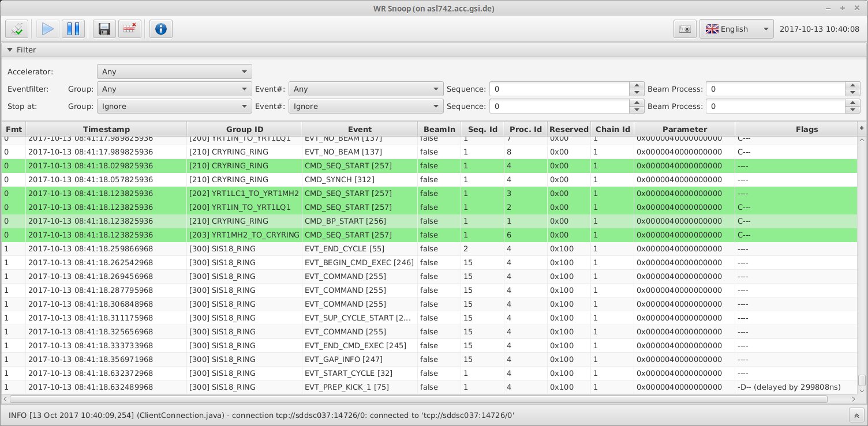The image size is (868, 426).
Task: Click the Stop at Sequence input field
Action: (x=559, y=107)
